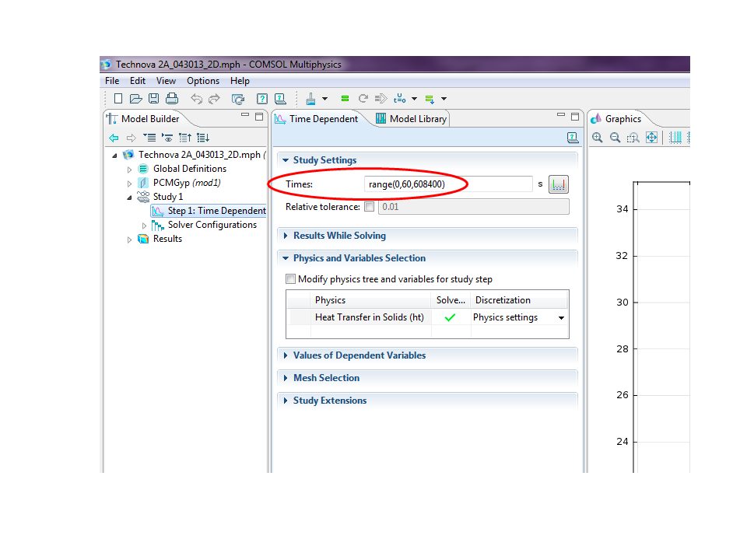Viewport: 747px width, 560px height.
Task: Click Zoom Out in Graphics toolbar
Action: (x=615, y=138)
